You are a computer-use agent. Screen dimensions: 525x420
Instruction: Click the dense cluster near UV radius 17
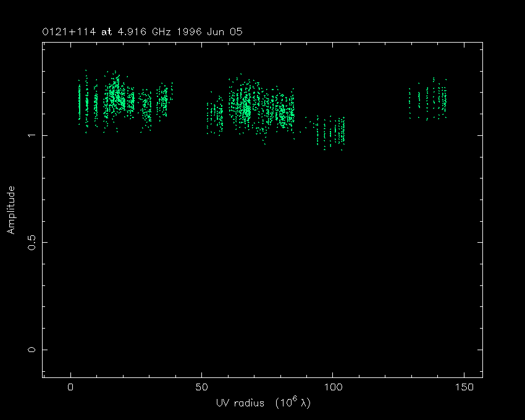[x=115, y=96]
